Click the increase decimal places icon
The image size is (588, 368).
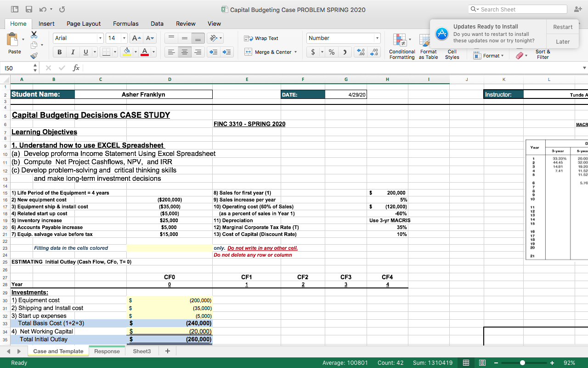361,52
